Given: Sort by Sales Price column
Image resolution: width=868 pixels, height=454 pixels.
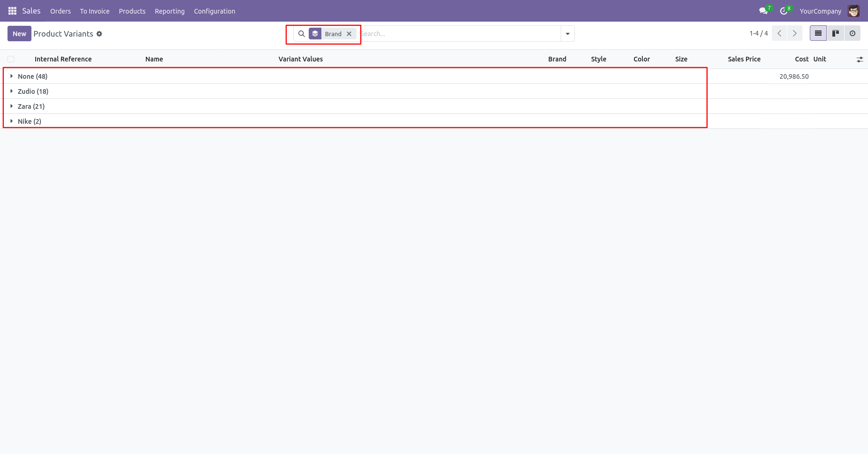Looking at the screenshot, I should pos(744,59).
